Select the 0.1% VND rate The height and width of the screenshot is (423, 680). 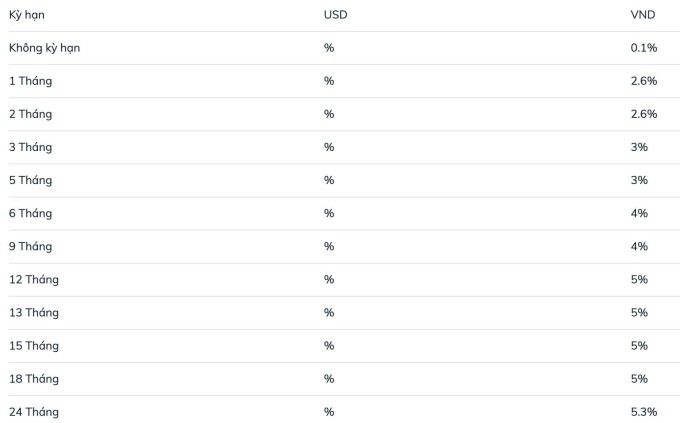click(x=643, y=48)
